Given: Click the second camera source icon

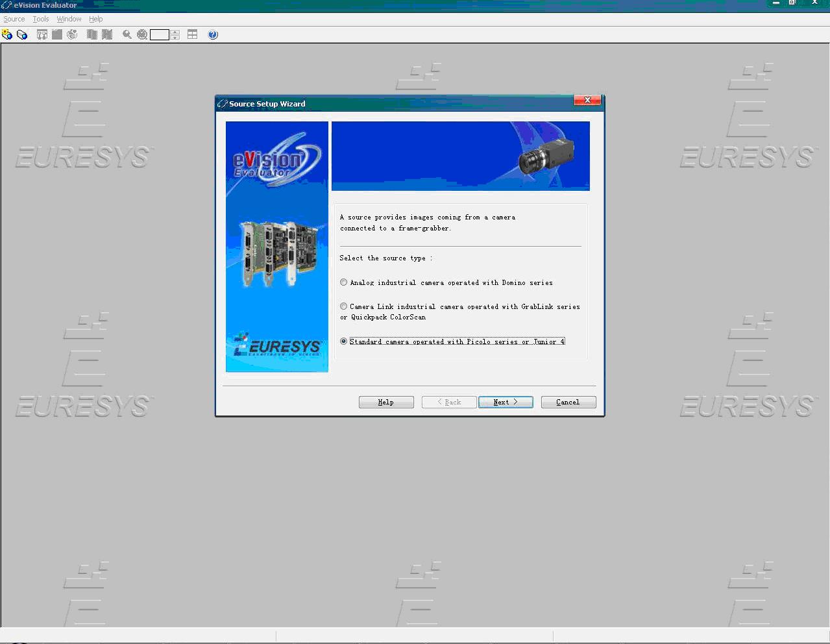Looking at the screenshot, I should pyautogui.click(x=22, y=34).
